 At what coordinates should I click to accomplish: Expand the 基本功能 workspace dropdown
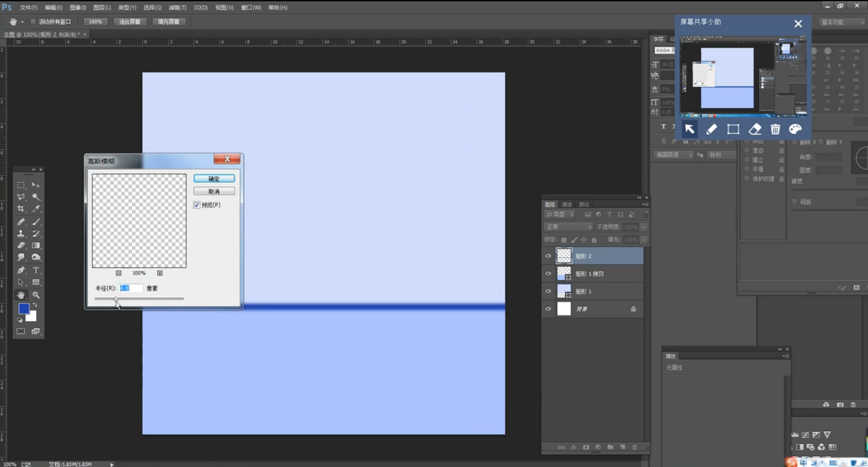842,22
